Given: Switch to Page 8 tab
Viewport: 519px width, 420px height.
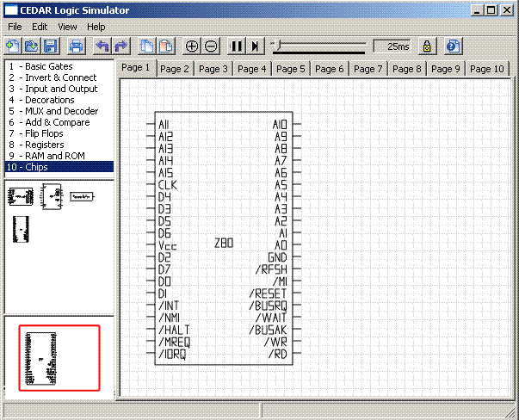Looking at the screenshot, I should coord(407,69).
